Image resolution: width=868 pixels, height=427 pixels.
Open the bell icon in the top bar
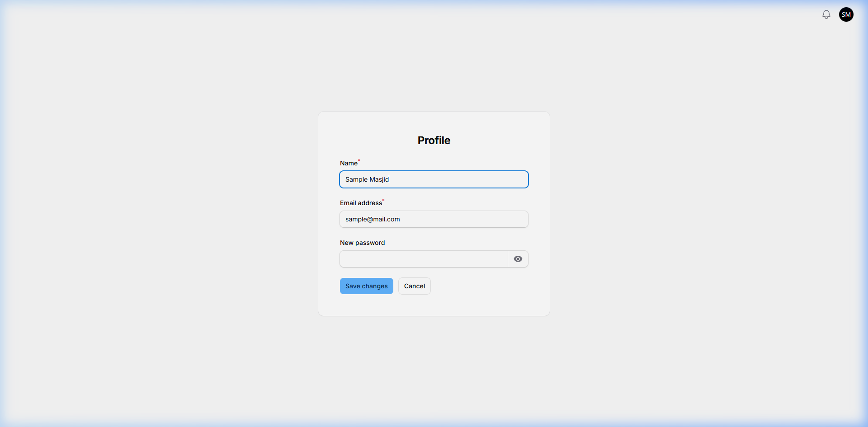click(826, 14)
